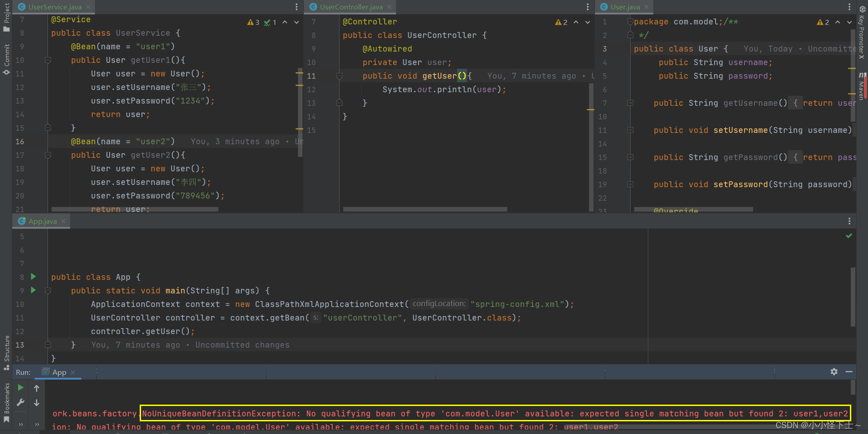Expand folded getUsername method in User.java

630,103
